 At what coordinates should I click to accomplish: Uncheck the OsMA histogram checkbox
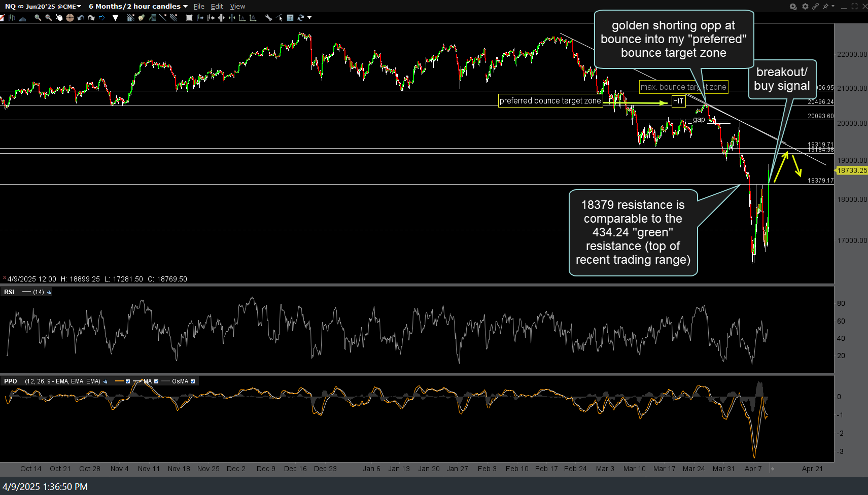click(193, 381)
